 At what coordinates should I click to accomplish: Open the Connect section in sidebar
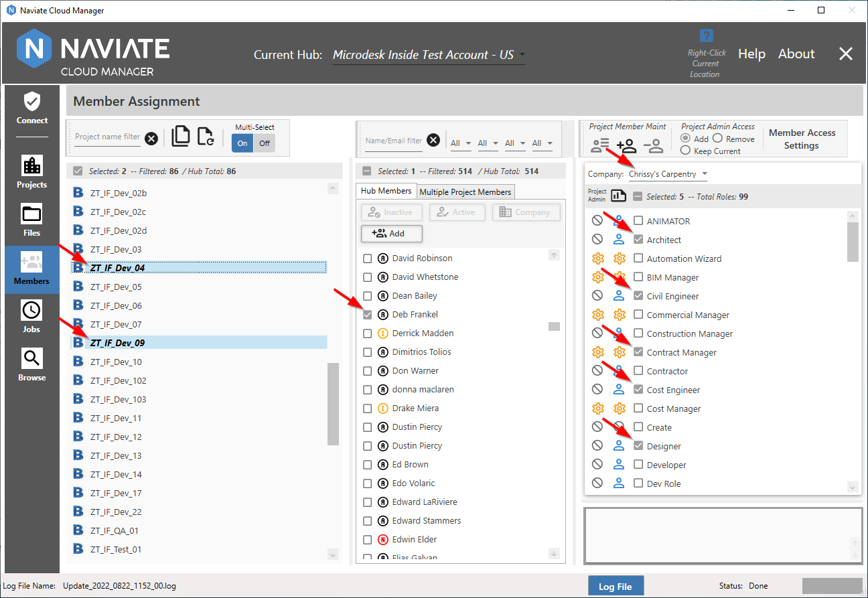pyautogui.click(x=32, y=108)
